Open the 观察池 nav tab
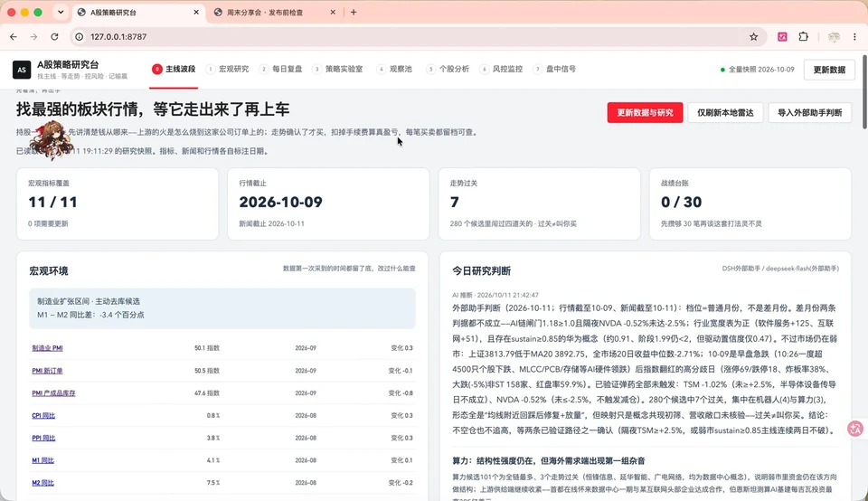Viewport: 868px width, 501px height. [395, 70]
